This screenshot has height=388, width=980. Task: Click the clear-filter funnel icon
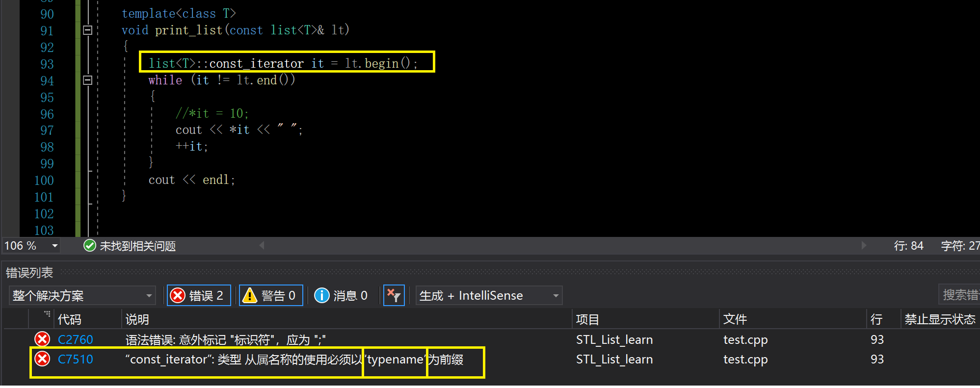coord(394,295)
